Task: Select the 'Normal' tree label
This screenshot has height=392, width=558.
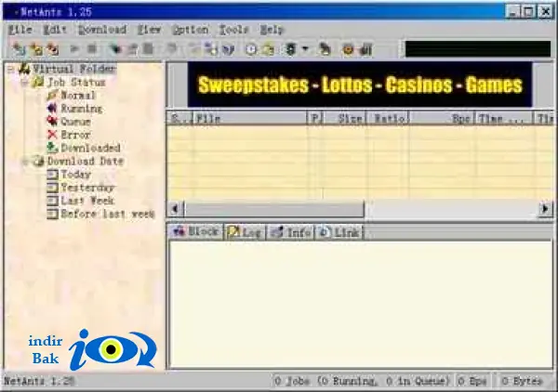Action: [78, 96]
